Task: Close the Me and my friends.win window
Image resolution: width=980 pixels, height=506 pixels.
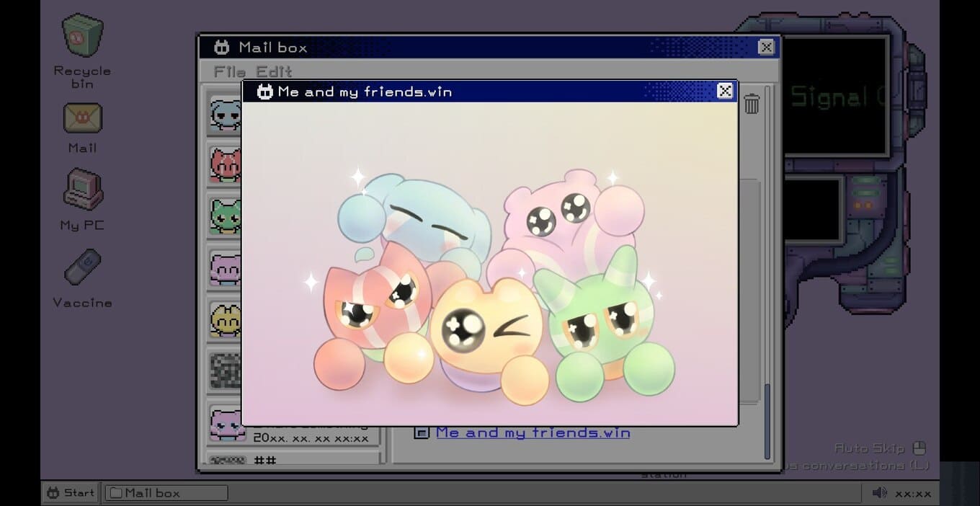Action: click(x=724, y=91)
